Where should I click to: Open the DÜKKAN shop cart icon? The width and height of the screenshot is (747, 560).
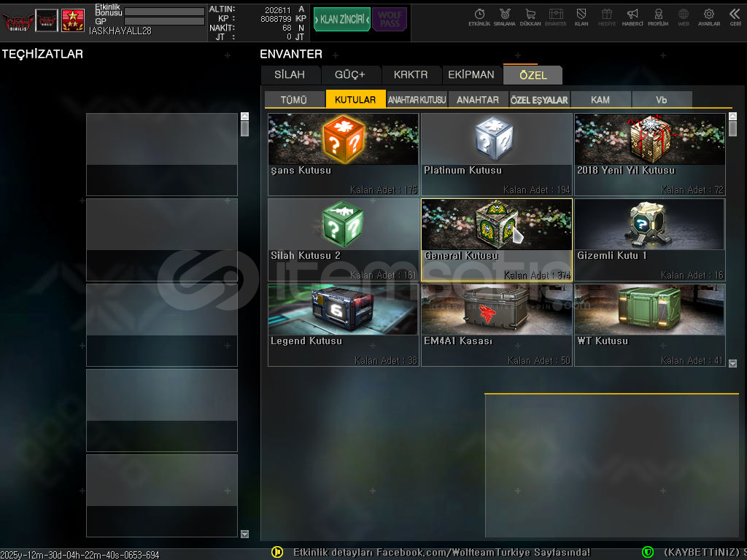point(530,17)
